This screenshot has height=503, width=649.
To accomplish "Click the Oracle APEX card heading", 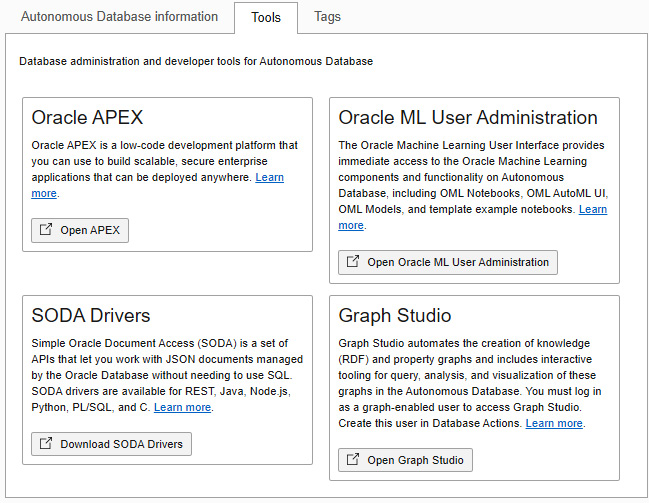I will point(87,118).
